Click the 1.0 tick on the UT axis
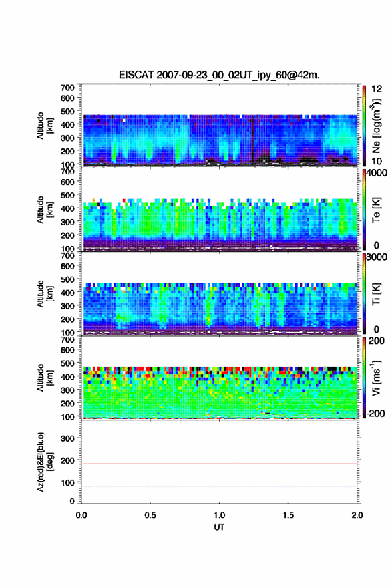 (x=219, y=515)
